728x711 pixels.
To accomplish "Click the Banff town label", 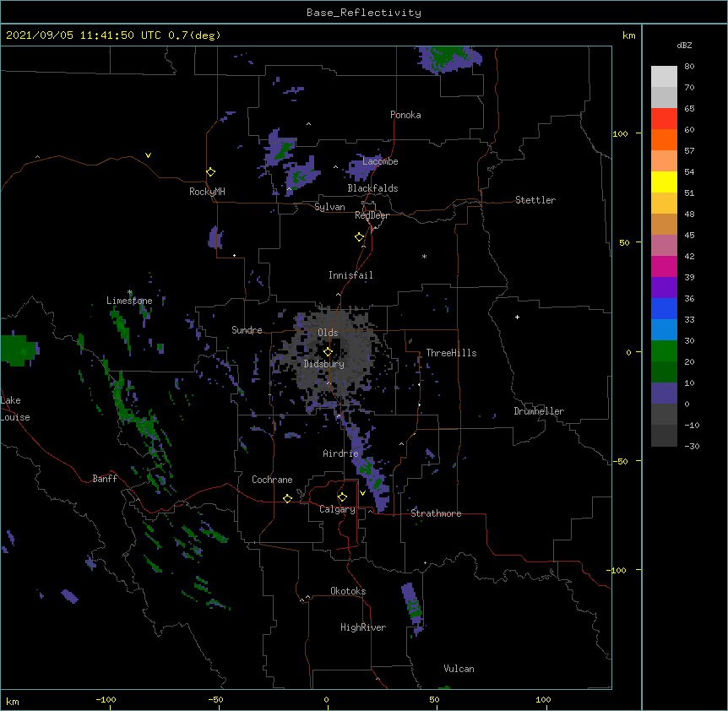I will (x=105, y=479).
